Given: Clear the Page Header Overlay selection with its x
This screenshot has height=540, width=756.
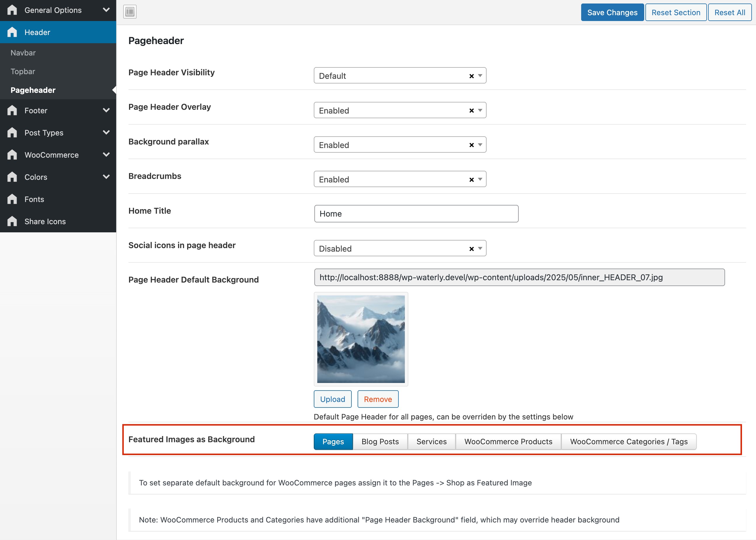Looking at the screenshot, I should pyautogui.click(x=471, y=110).
